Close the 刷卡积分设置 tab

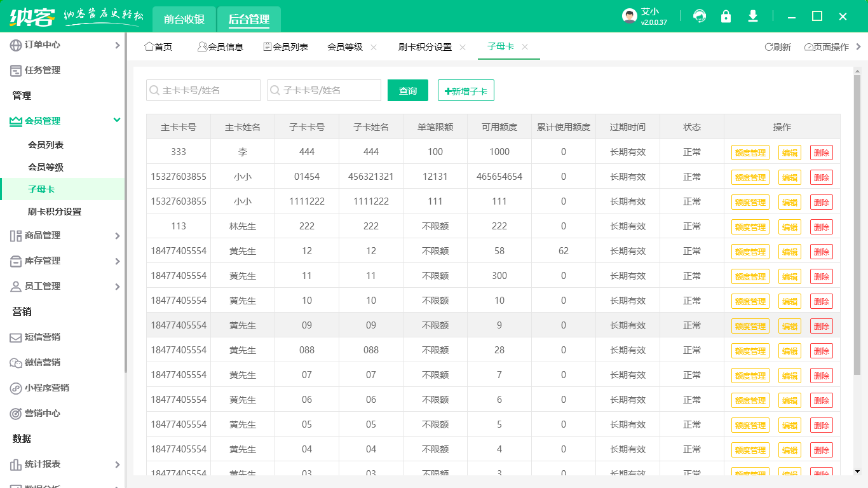point(463,47)
